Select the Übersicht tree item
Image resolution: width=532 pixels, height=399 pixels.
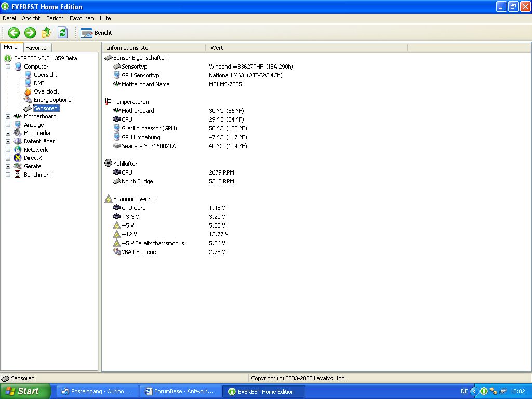pyautogui.click(x=46, y=75)
